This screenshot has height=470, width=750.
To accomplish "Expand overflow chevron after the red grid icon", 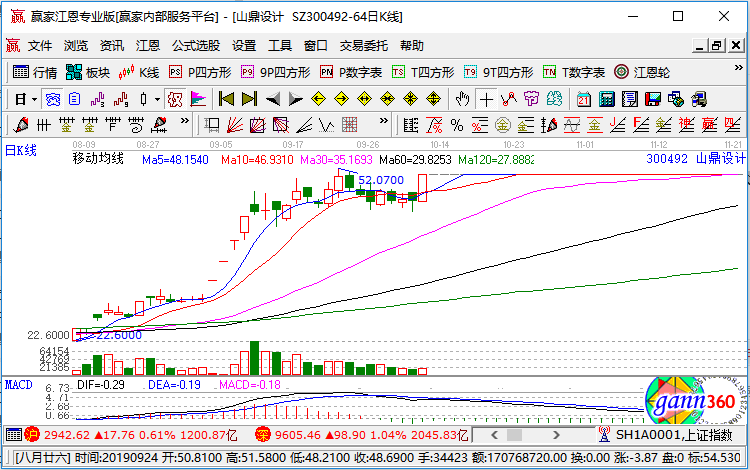I will (x=384, y=120).
